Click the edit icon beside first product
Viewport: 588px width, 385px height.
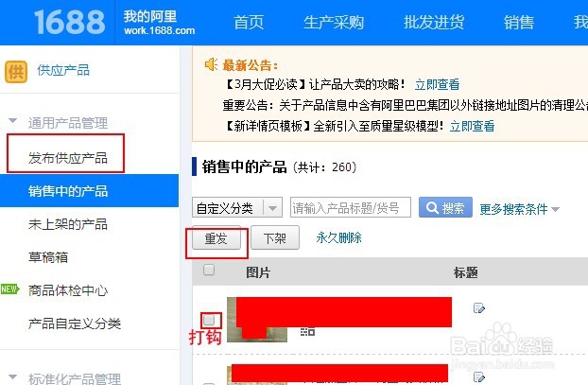[479, 308]
